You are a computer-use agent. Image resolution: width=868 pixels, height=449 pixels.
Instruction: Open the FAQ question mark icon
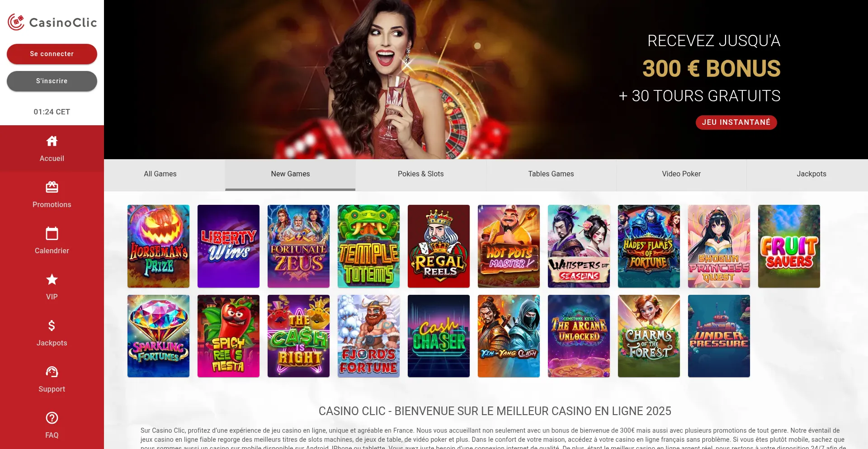pos(52,418)
